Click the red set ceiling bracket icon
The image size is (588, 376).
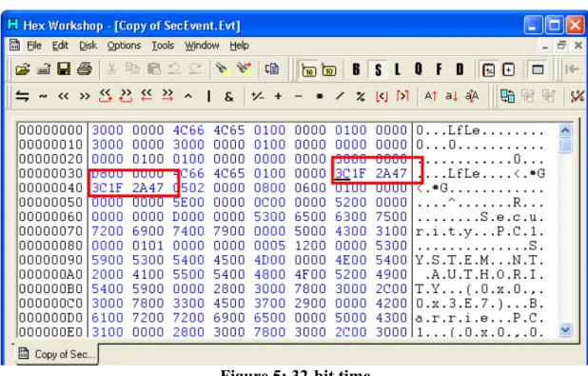[x=402, y=96]
